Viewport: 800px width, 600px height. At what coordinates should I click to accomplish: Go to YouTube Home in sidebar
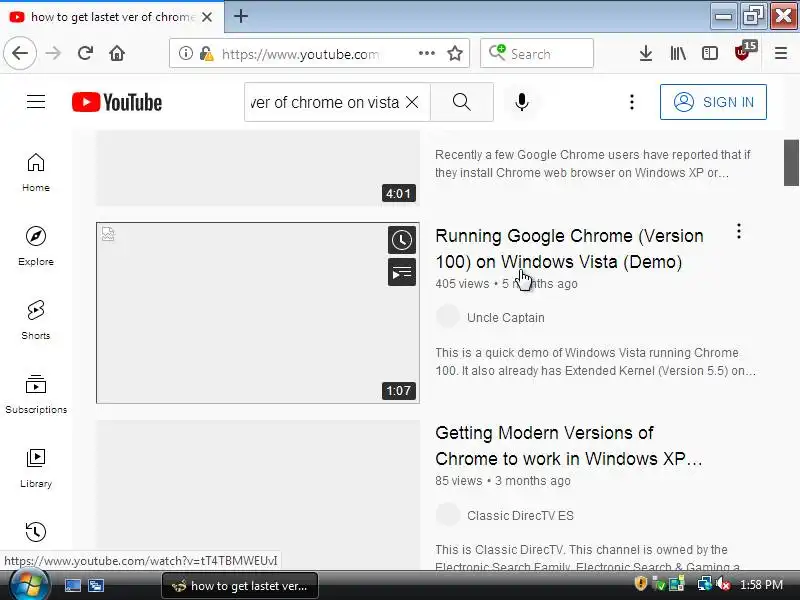36,172
